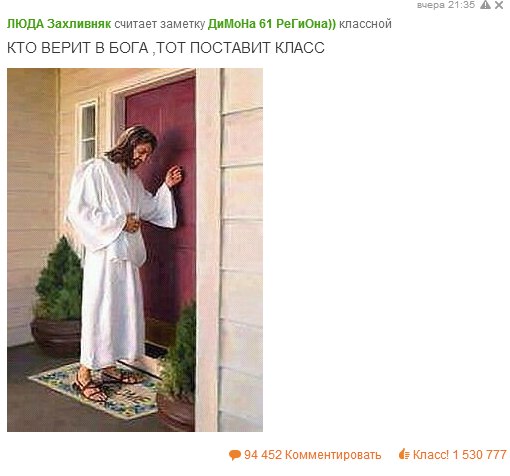The height and width of the screenshot is (476, 510).
Task: Click the potted shrub left of the door
Action: 57,297
